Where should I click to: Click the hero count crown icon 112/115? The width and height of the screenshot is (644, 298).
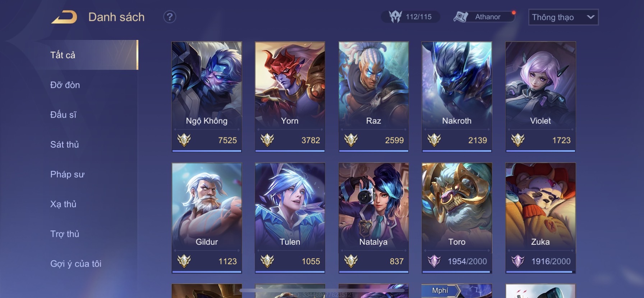(x=395, y=17)
